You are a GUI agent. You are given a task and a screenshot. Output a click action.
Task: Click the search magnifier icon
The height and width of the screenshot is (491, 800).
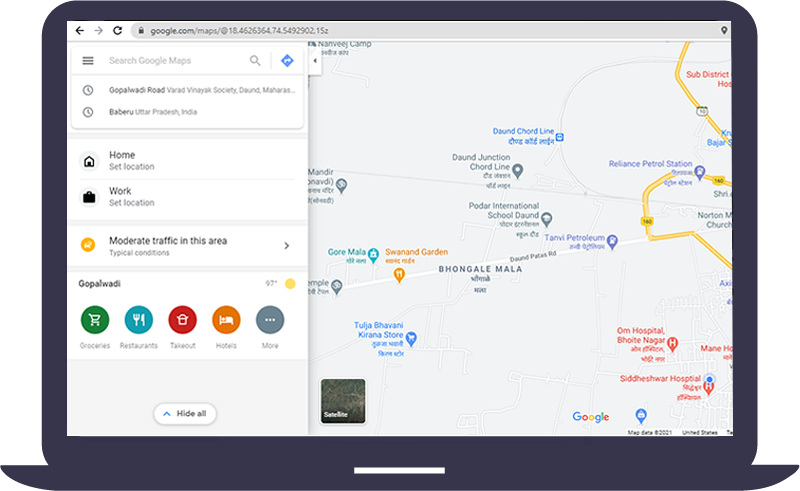[x=255, y=61]
